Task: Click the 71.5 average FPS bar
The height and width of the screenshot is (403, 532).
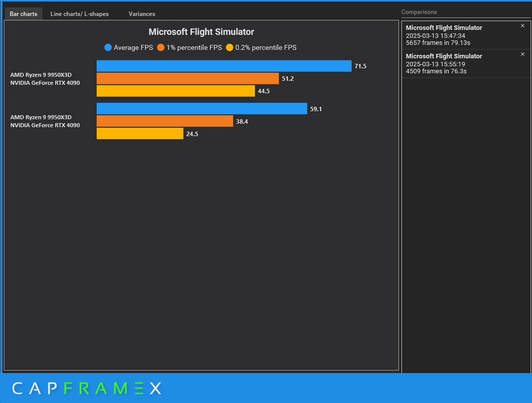Action: click(x=224, y=66)
